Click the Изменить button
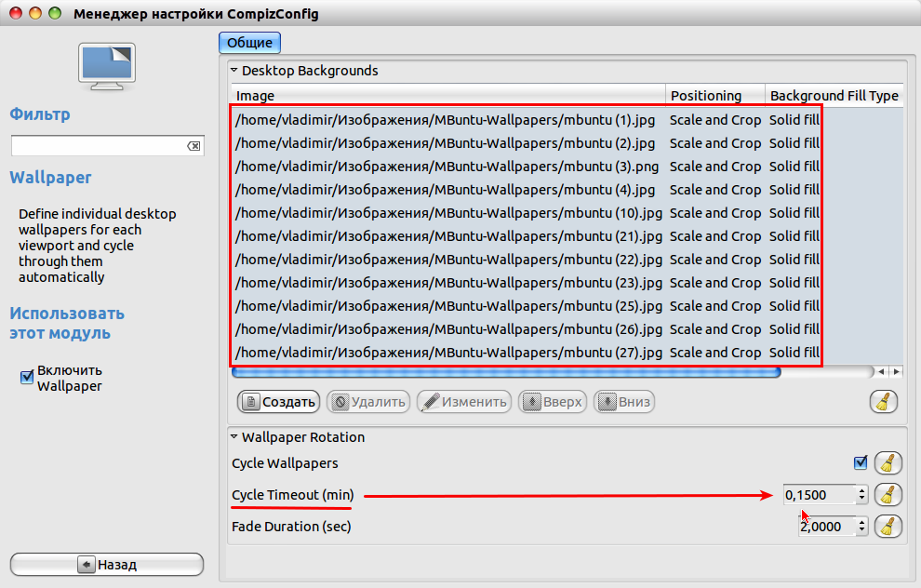921x588 pixels. (464, 402)
